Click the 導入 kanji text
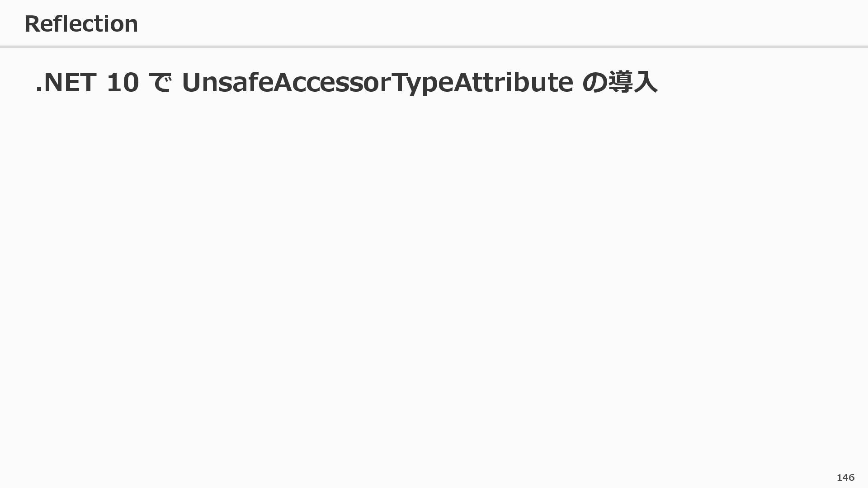868x488 pixels. tap(633, 83)
